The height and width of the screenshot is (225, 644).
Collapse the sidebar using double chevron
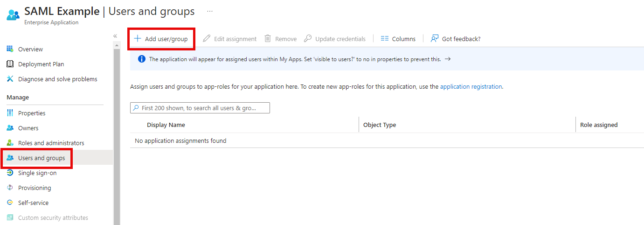pyautogui.click(x=115, y=36)
